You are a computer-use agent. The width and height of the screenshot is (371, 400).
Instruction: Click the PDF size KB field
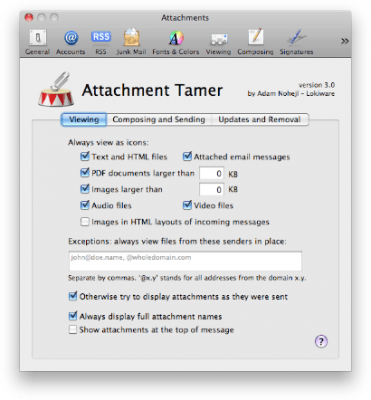point(211,173)
